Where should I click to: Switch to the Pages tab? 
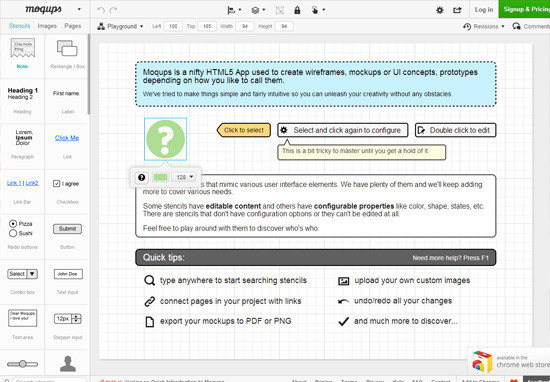pyautogui.click(x=73, y=26)
